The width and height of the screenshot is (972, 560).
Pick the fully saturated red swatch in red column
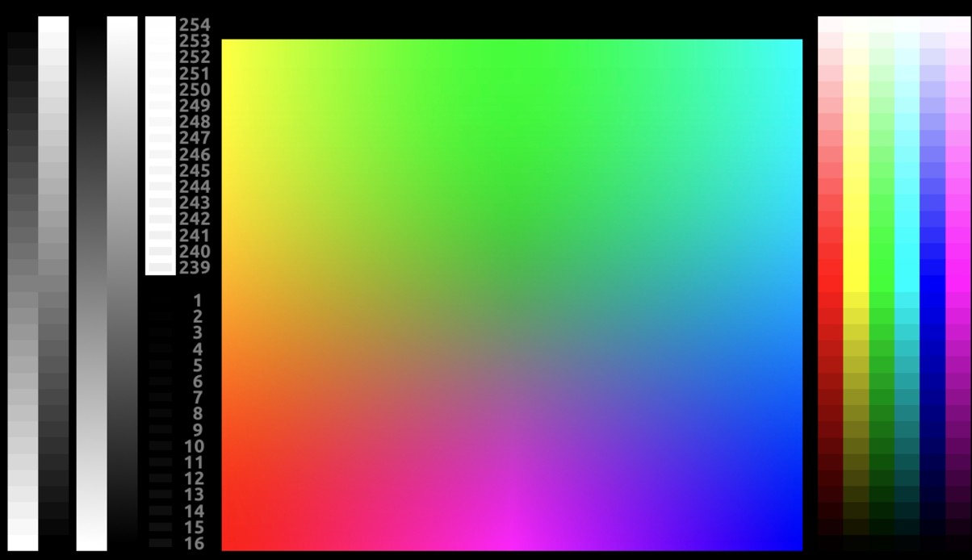click(831, 283)
